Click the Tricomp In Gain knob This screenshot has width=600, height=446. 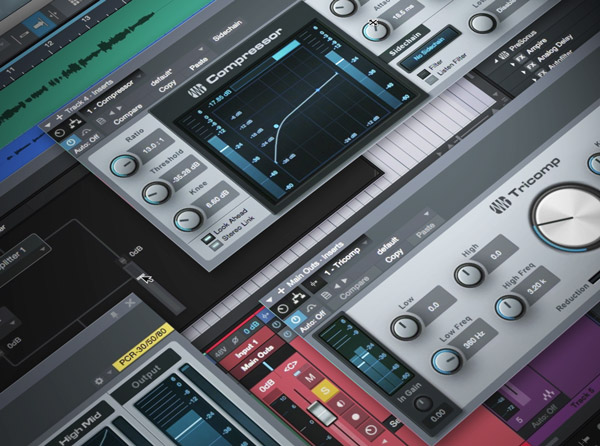[x=424, y=403]
